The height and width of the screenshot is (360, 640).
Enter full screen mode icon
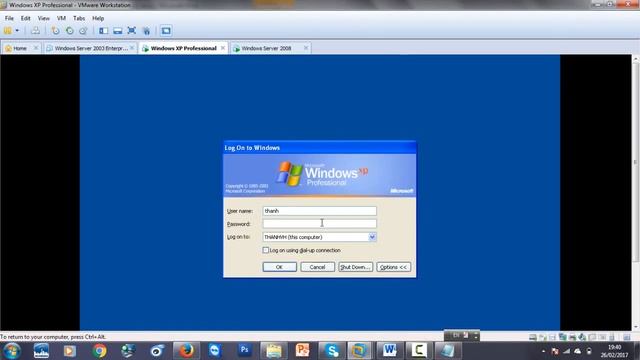(x=131, y=31)
